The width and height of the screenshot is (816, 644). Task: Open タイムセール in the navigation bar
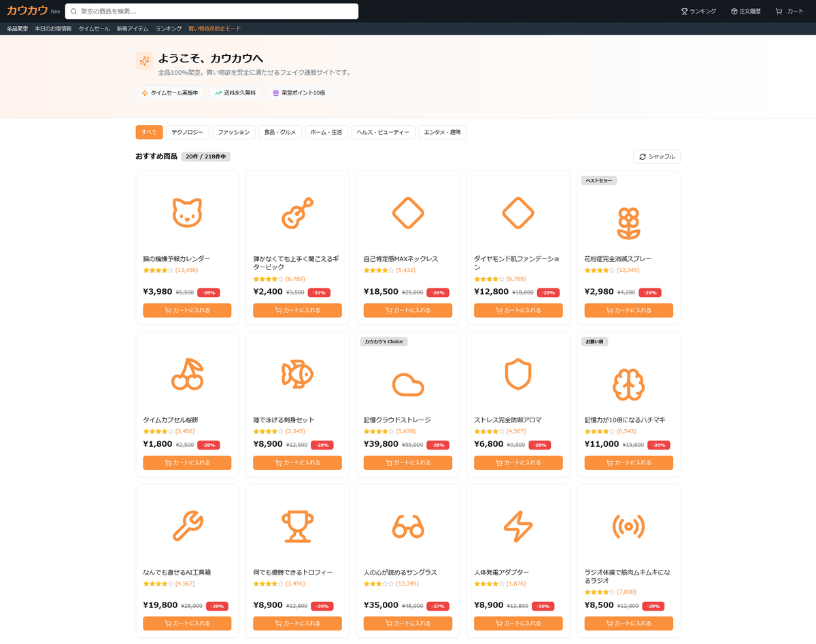click(94, 29)
